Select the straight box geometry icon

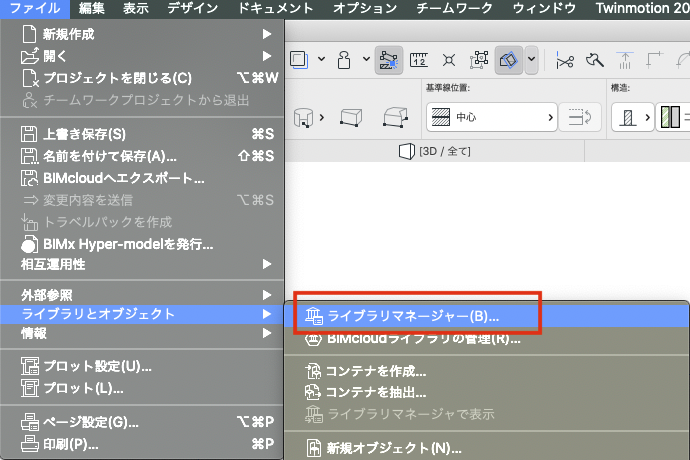351,118
